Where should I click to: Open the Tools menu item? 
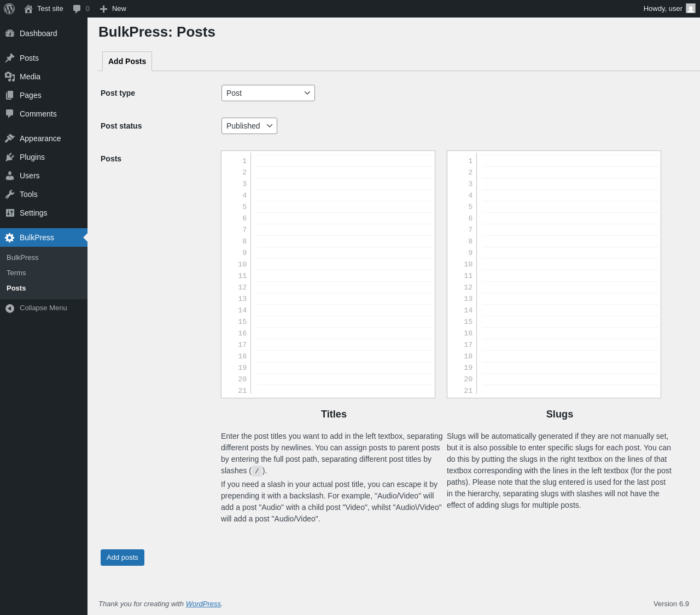tap(44, 194)
